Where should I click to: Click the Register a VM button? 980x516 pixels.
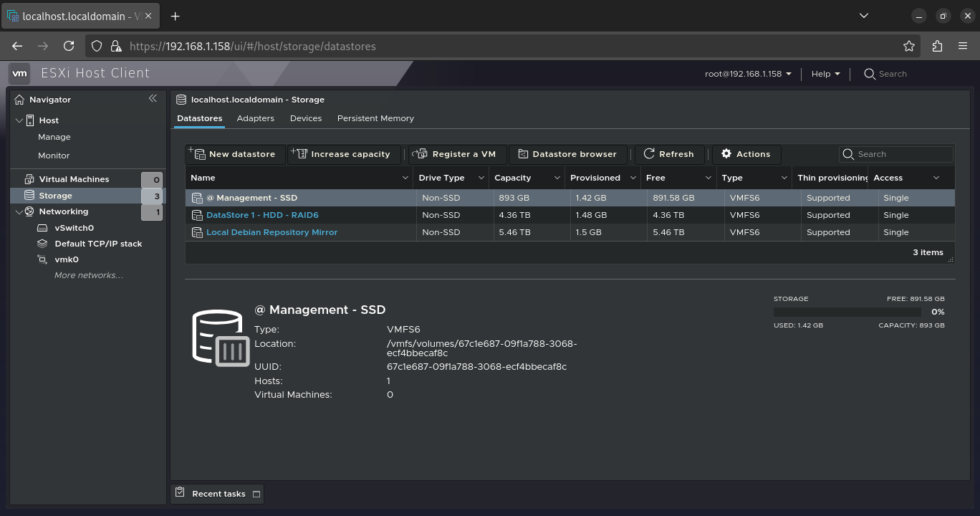458,154
